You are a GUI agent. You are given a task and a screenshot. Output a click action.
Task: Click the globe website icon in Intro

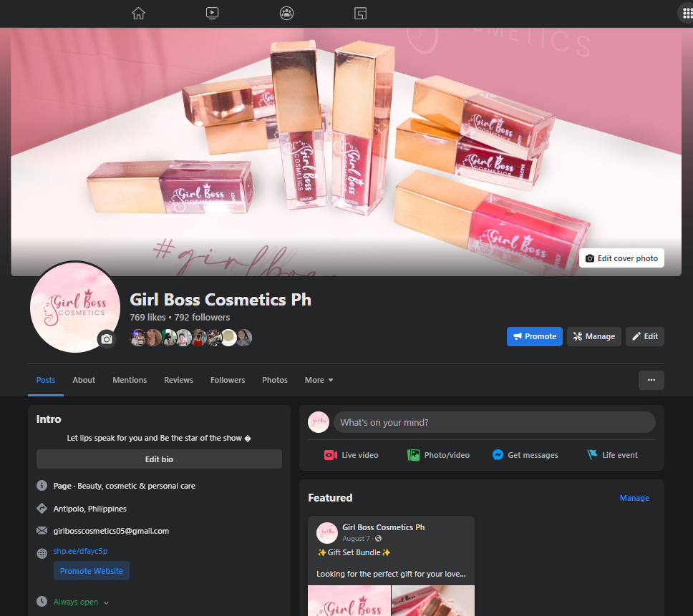pyautogui.click(x=42, y=553)
